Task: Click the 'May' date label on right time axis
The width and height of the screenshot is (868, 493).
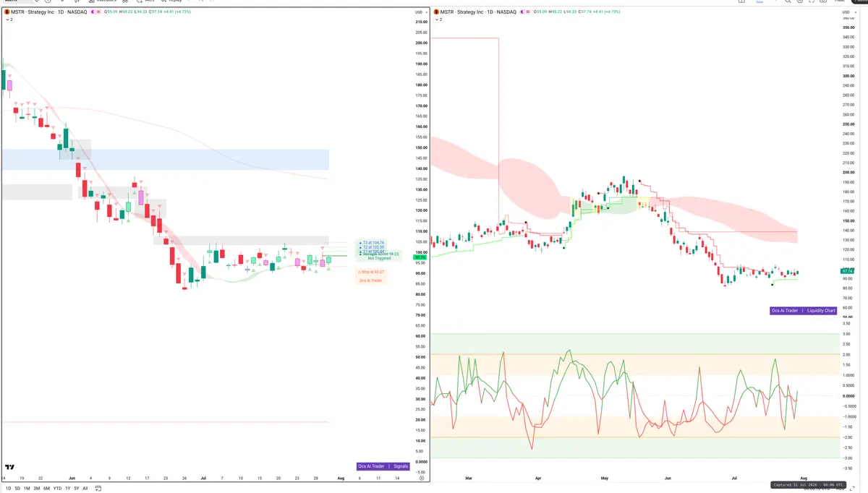Action: [x=605, y=478]
